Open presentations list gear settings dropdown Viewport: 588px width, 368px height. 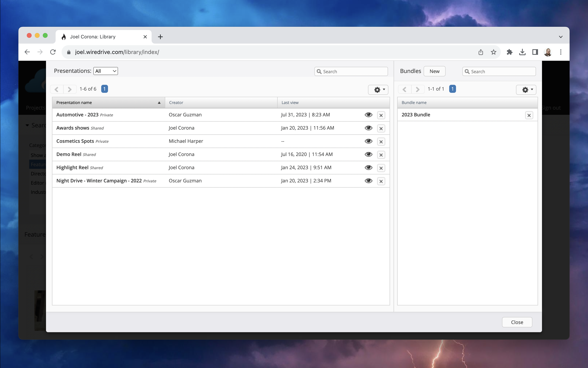(378, 90)
